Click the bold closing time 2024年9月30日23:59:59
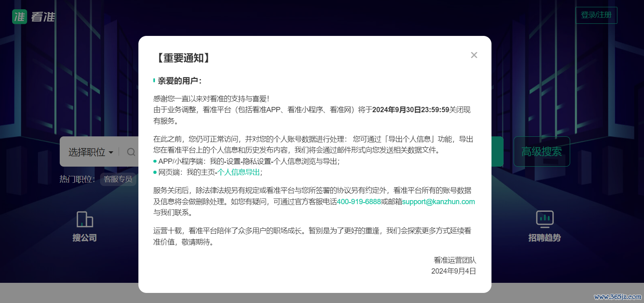 tap(411, 110)
